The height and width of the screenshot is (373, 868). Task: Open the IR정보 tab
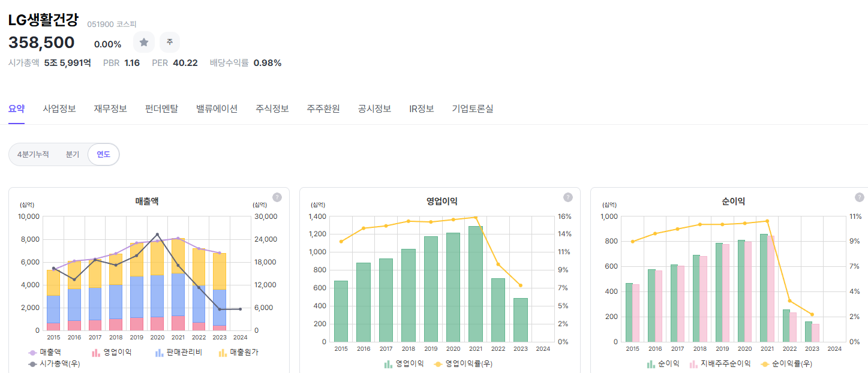click(422, 109)
